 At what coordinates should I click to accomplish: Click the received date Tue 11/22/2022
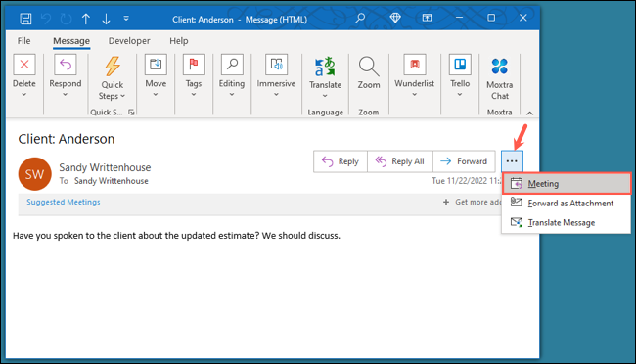pos(467,181)
